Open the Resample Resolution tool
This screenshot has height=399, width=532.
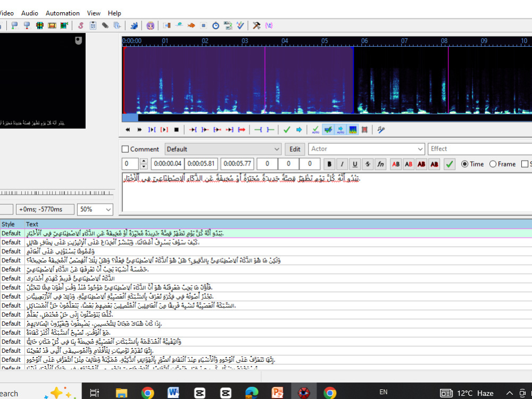[x=204, y=26]
